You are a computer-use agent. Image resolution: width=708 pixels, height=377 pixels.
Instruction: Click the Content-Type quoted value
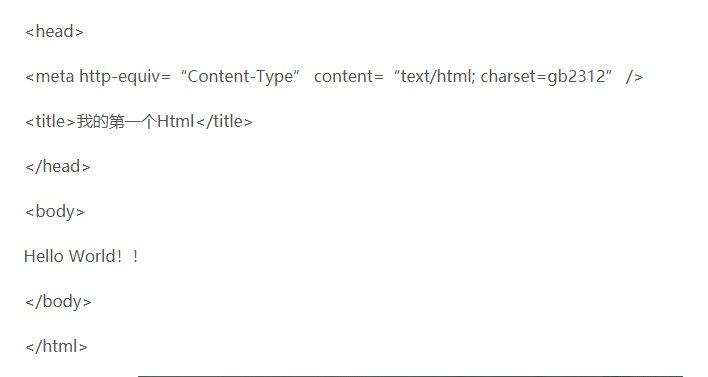click(240, 76)
